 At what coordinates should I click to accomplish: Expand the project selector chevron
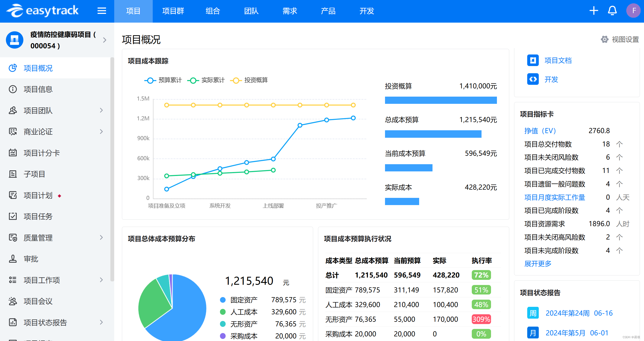[104, 40]
